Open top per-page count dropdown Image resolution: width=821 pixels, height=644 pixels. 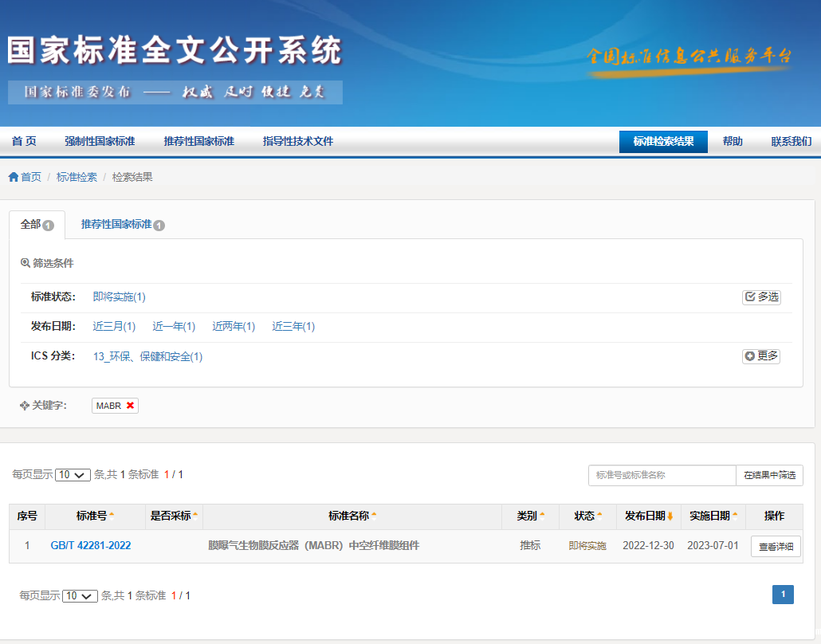73,475
